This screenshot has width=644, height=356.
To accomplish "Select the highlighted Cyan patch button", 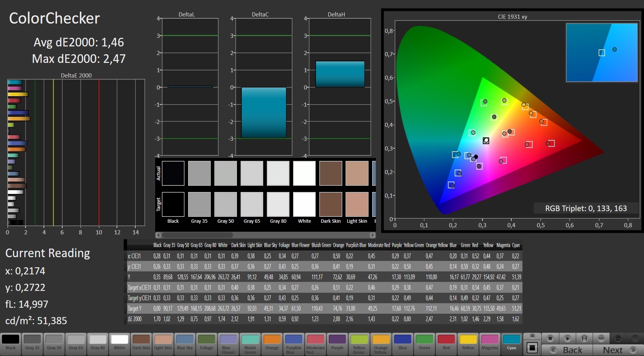I will 511,344.
